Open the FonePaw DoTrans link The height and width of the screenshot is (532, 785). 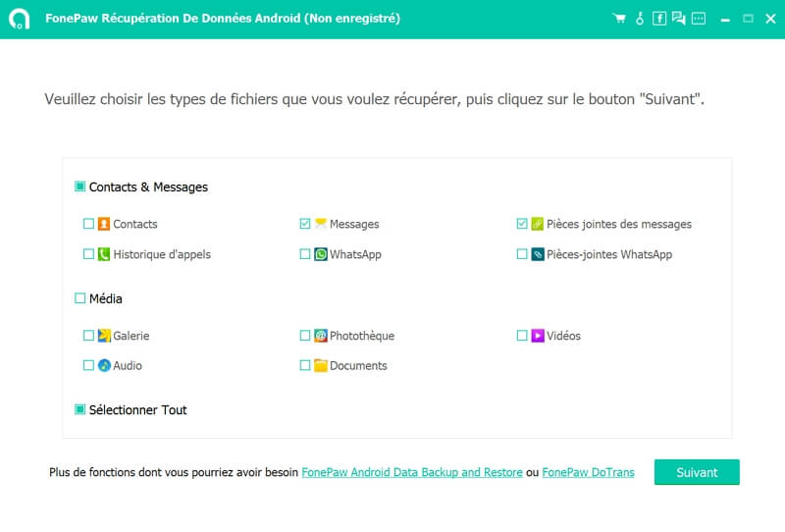[x=588, y=472]
